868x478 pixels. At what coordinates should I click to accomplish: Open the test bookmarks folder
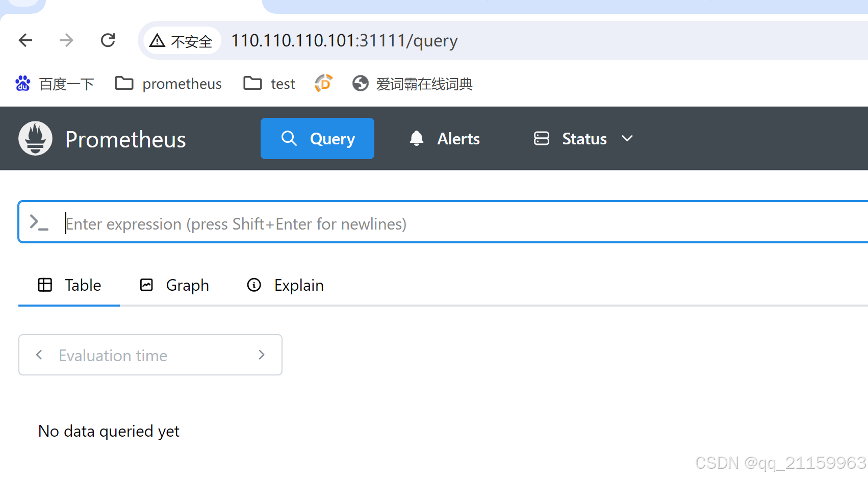click(269, 84)
